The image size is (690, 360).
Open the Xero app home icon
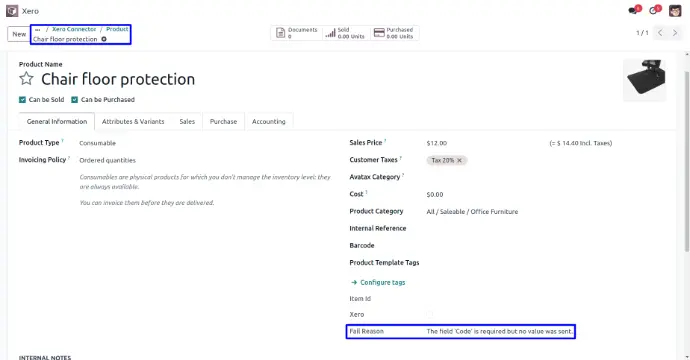12,11
